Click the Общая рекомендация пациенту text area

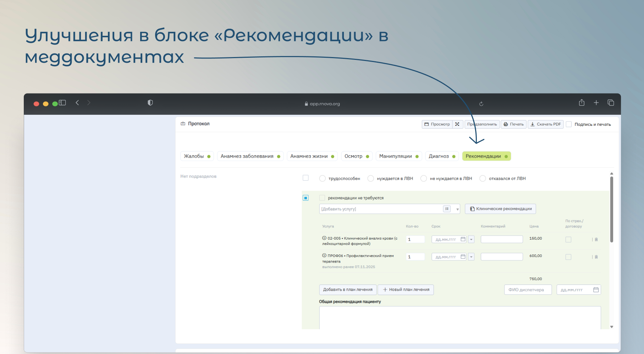tap(460, 317)
